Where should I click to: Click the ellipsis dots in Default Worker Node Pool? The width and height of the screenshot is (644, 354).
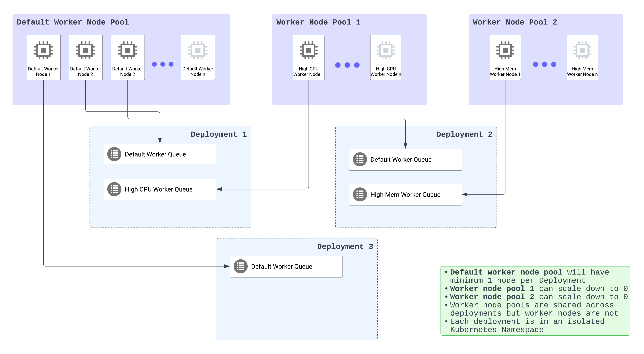click(x=162, y=64)
